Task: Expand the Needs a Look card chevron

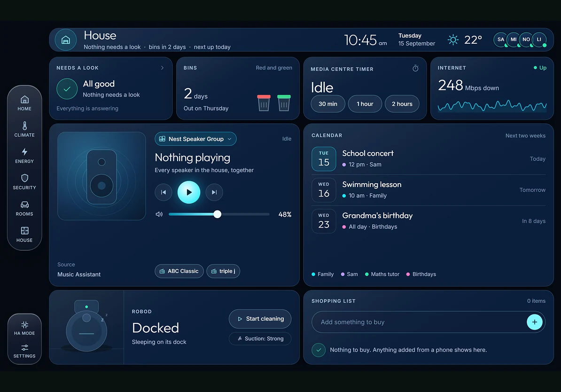Action: [x=163, y=68]
